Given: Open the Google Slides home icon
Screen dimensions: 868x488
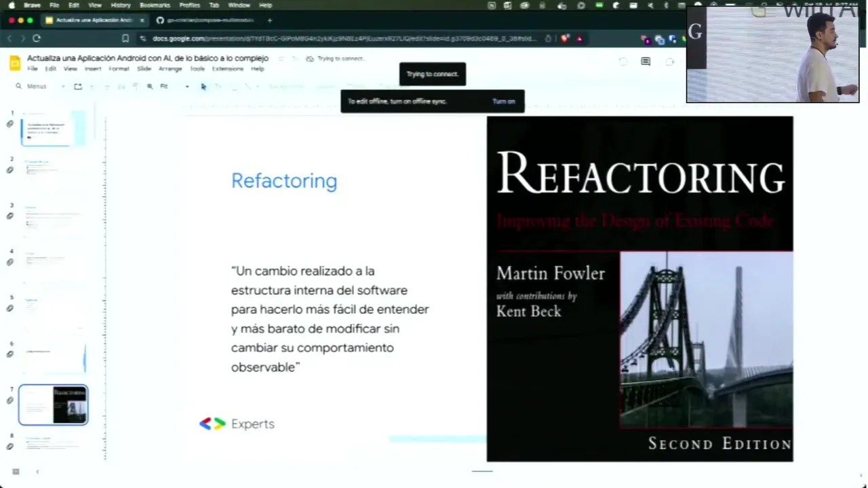Looking at the screenshot, I should pyautogui.click(x=15, y=63).
